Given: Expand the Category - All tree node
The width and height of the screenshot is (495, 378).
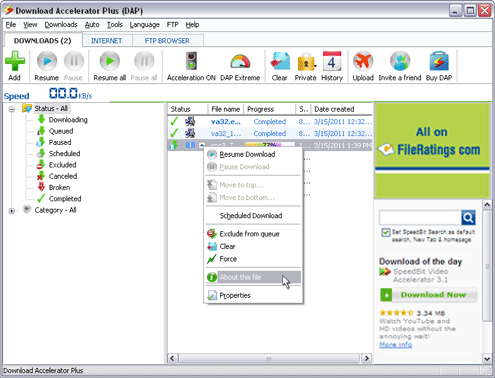Looking at the screenshot, I should point(12,211).
